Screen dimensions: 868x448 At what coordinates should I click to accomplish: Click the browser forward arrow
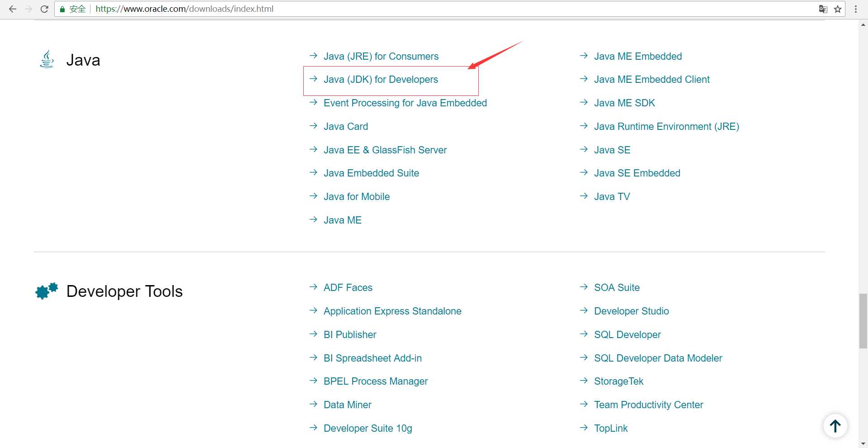click(x=28, y=9)
